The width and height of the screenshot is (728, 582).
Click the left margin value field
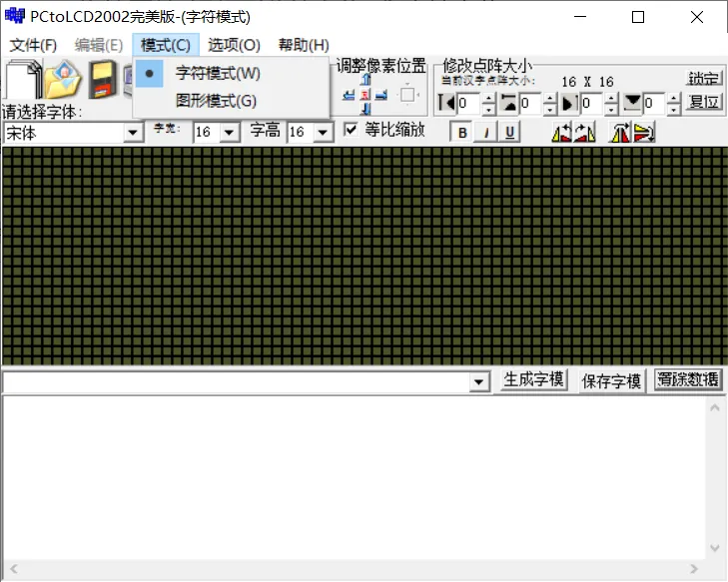click(x=469, y=103)
